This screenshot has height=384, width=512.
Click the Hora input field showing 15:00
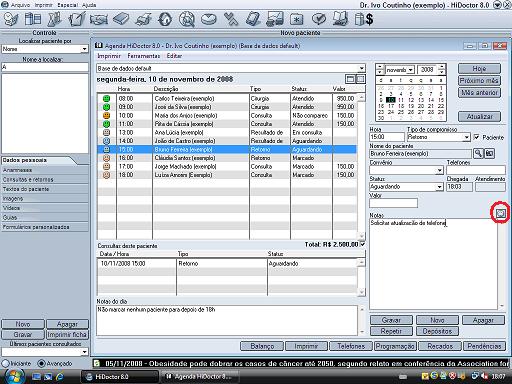[387, 137]
